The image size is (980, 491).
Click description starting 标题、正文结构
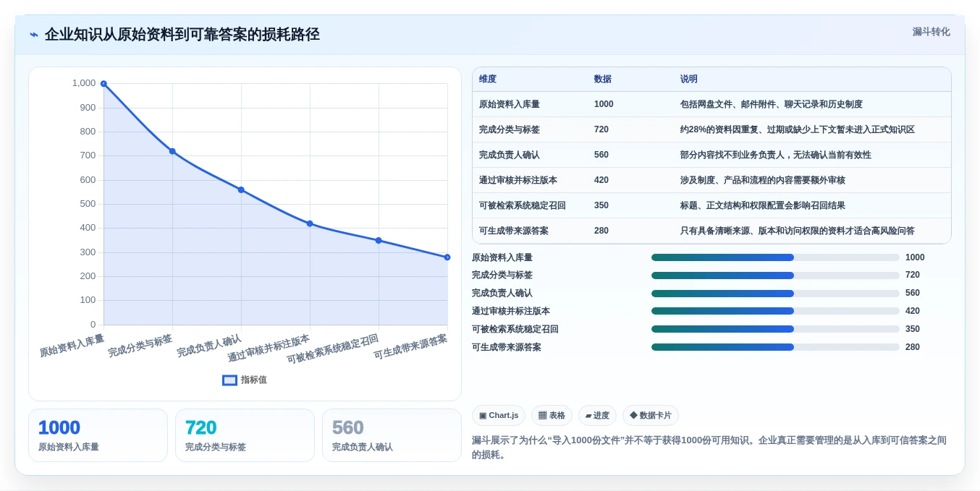point(763,205)
